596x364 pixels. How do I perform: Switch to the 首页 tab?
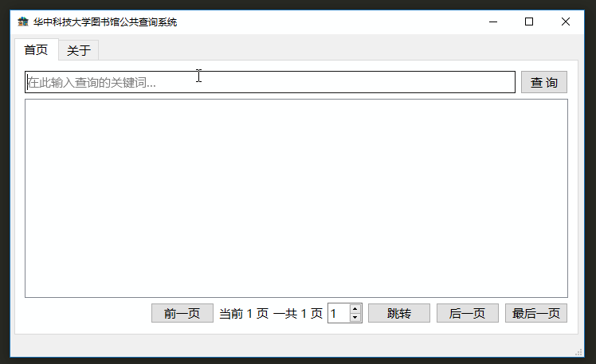pyautogui.click(x=37, y=49)
